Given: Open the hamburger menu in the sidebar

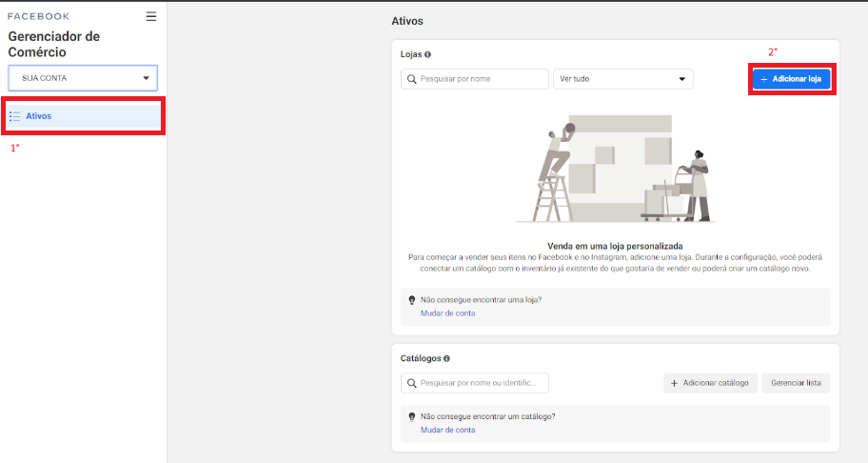Looking at the screenshot, I should point(151,16).
